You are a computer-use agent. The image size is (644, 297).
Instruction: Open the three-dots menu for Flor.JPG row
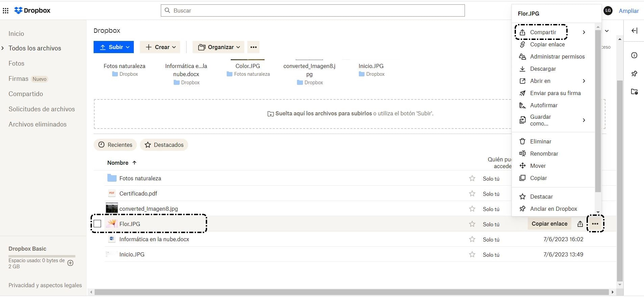[595, 224]
